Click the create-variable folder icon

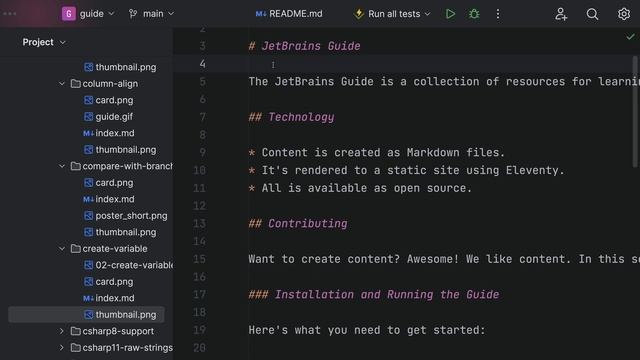point(76,249)
